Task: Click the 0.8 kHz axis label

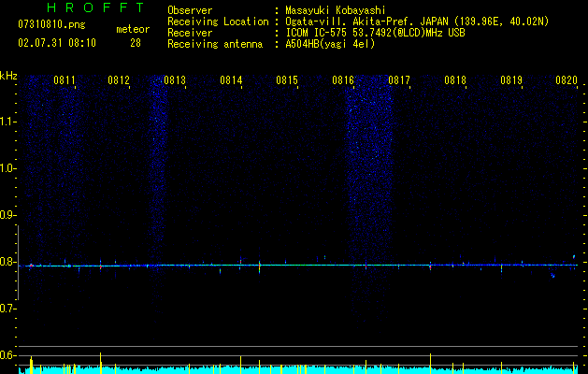Action: click(x=7, y=262)
